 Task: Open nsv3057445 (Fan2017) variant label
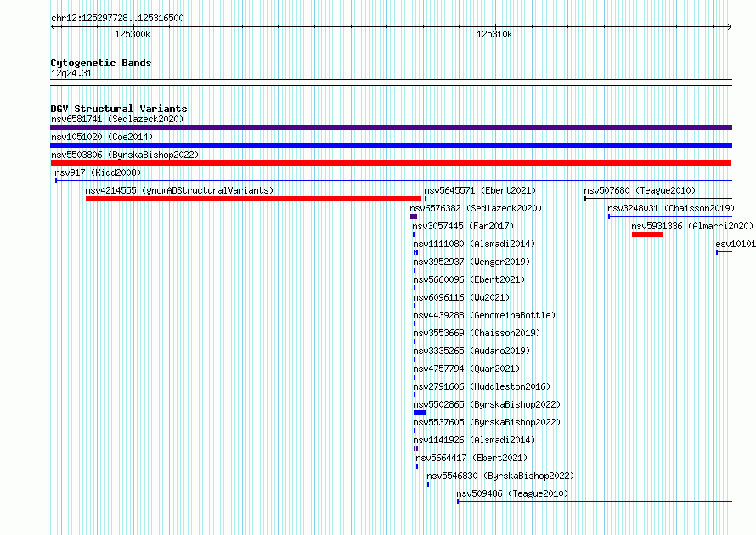463,226
